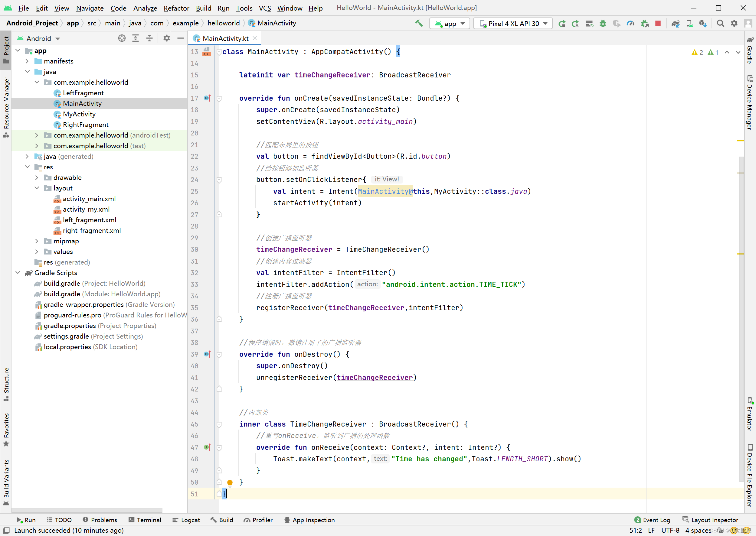The image size is (756, 536).
Task: Click the Sync project with Gradle icon
Action: 675,23
